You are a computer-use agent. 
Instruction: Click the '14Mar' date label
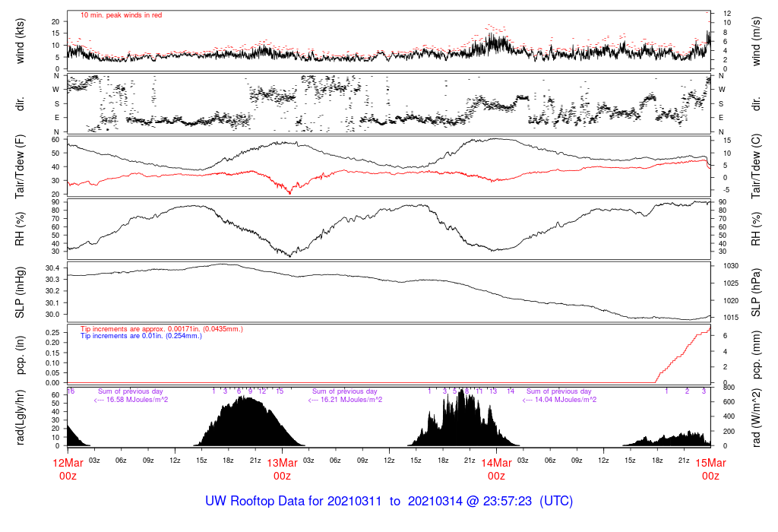497,463
